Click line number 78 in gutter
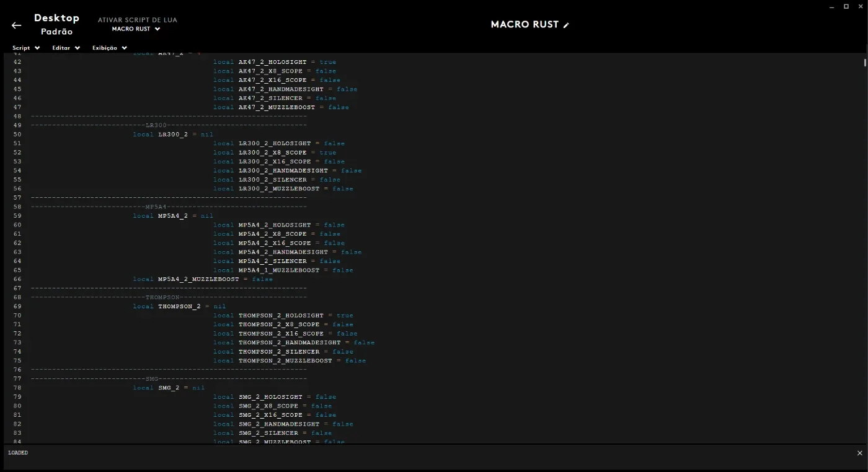This screenshot has width=868, height=472. [x=17, y=388]
